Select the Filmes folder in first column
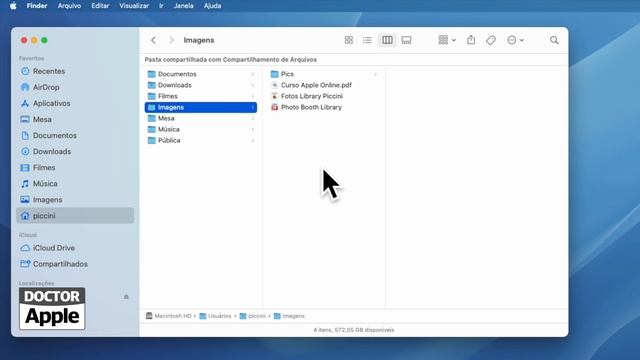The height and width of the screenshot is (360, 640). coord(201,96)
